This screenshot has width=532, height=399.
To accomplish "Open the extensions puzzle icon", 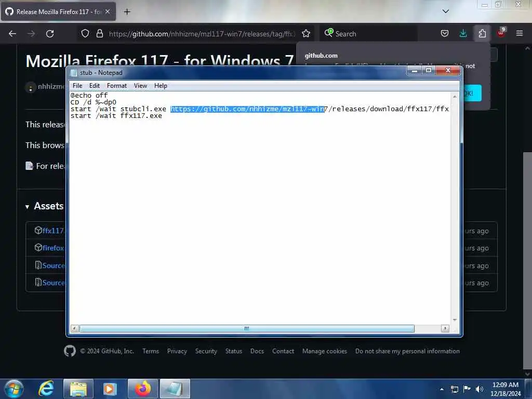I will coord(482,34).
